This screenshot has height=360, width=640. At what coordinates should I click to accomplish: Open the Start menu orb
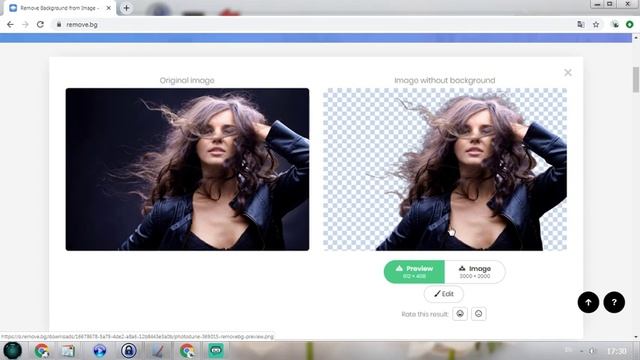13,351
